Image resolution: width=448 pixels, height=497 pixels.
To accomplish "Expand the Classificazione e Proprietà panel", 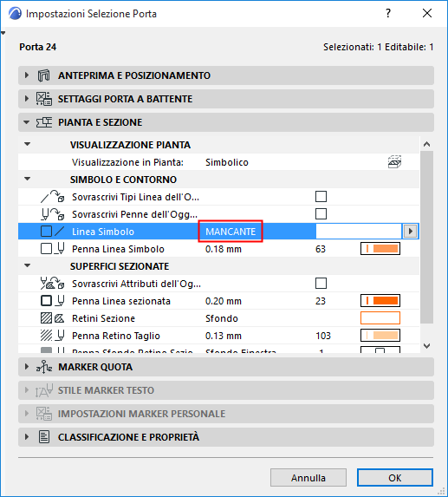I will [x=27, y=437].
